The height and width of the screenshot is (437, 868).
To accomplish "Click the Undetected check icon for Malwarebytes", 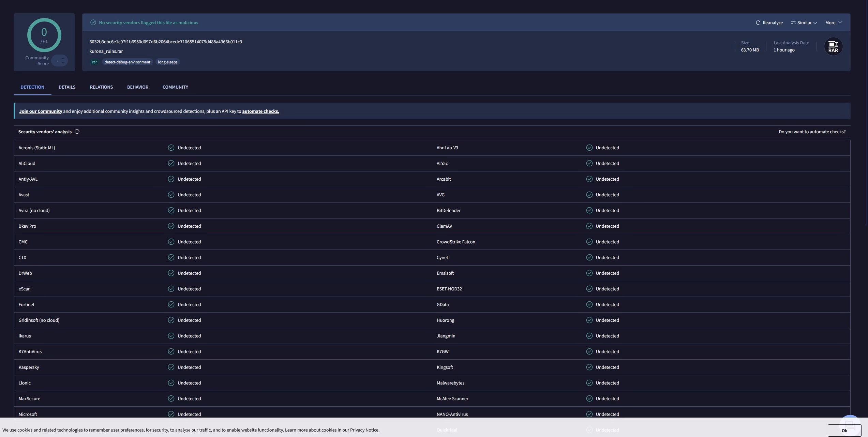I will [589, 383].
